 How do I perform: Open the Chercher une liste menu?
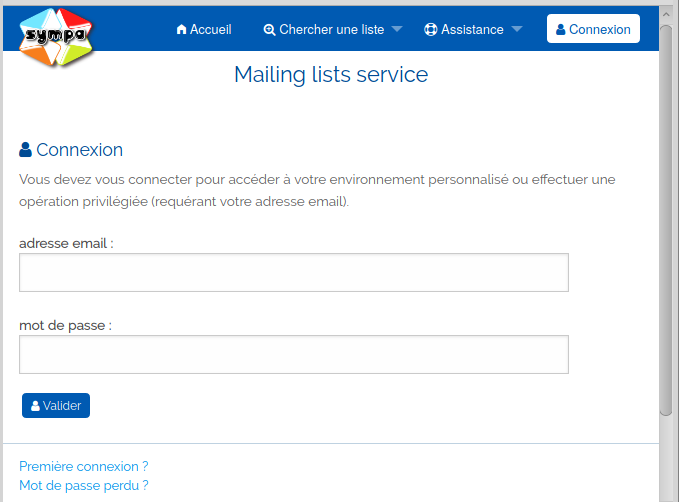(x=331, y=30)
